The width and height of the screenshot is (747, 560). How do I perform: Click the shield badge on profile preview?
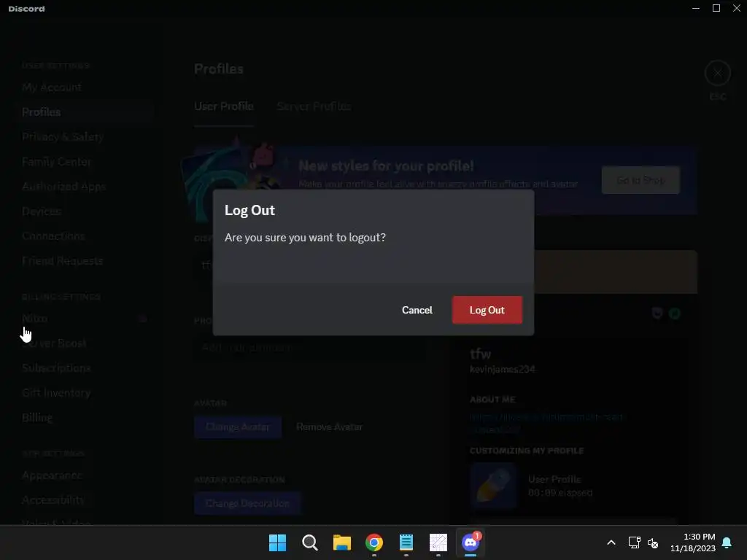pos(657,314)
